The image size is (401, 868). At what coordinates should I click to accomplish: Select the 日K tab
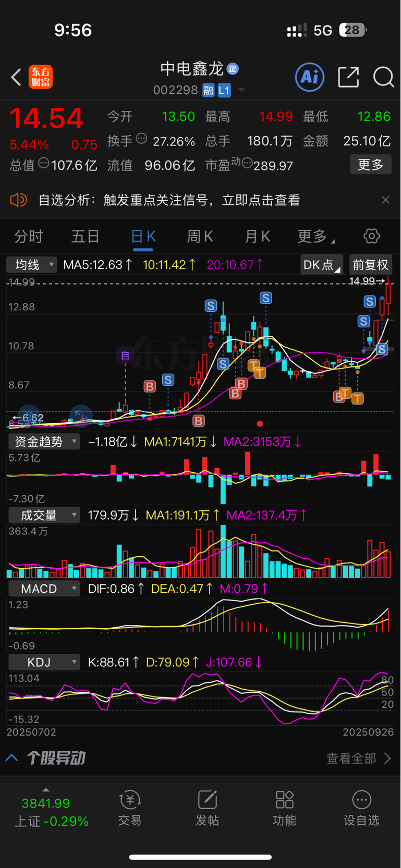pyautogui.click(x=143, y=237)
